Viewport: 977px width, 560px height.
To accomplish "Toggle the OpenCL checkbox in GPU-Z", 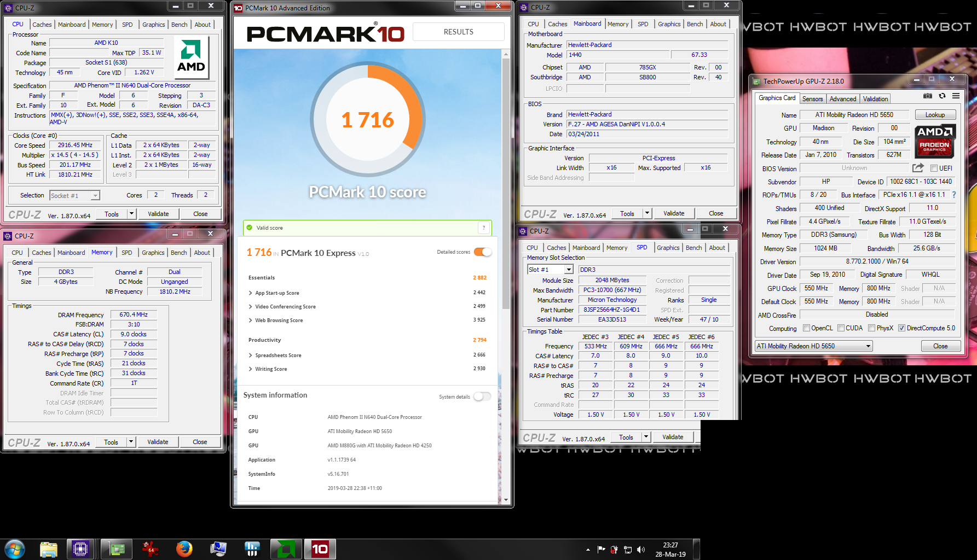I will click(806, 328).
